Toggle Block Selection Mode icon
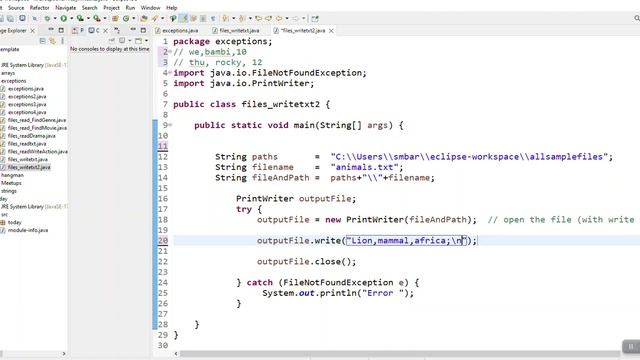The height and width of the screenshot is (360, 640). tap(203, 18)
